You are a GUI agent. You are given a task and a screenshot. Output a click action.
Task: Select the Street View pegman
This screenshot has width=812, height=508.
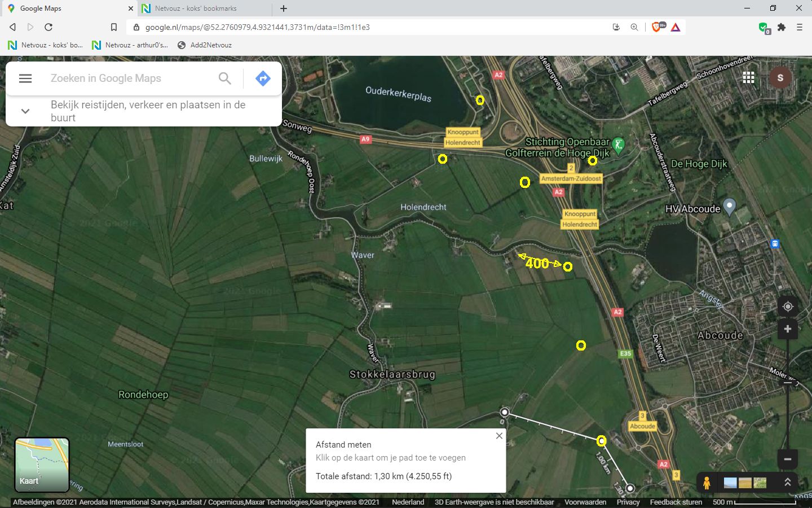coord(707,483)
